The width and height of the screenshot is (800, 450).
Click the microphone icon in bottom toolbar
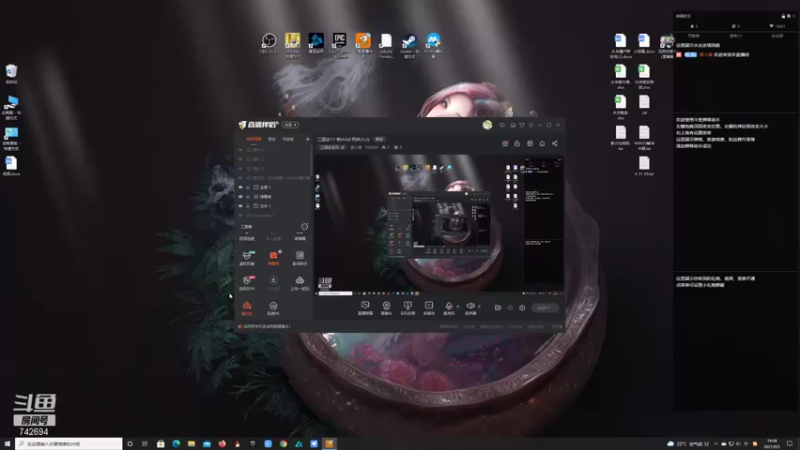coord(448,306)
